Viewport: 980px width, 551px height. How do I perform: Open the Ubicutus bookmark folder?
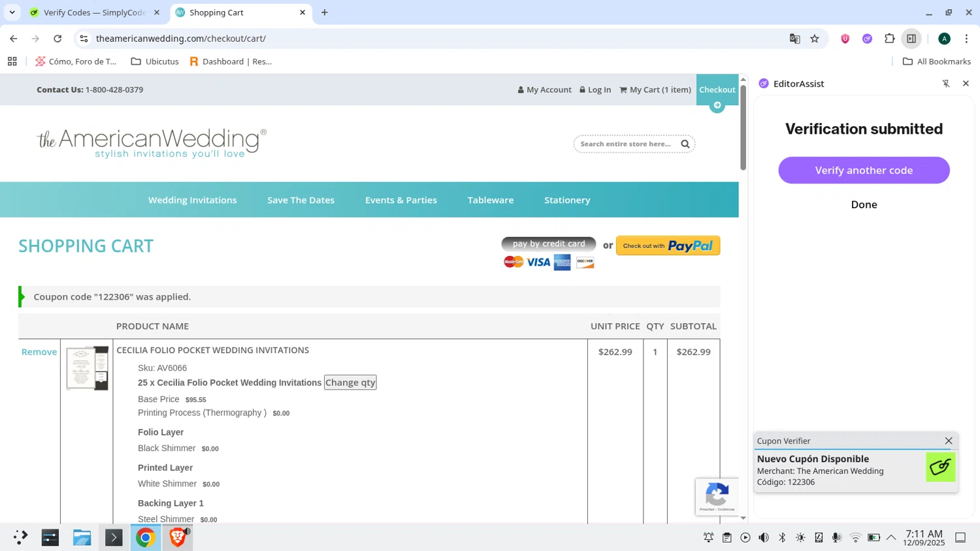coord(155,61)
